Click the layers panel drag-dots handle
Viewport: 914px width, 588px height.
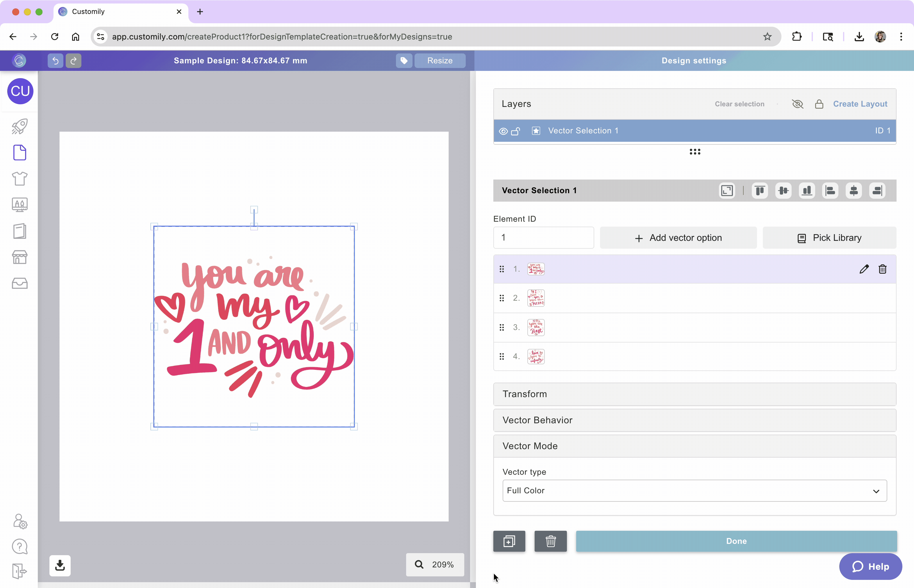pyautogui.click(x=695, y=152)
